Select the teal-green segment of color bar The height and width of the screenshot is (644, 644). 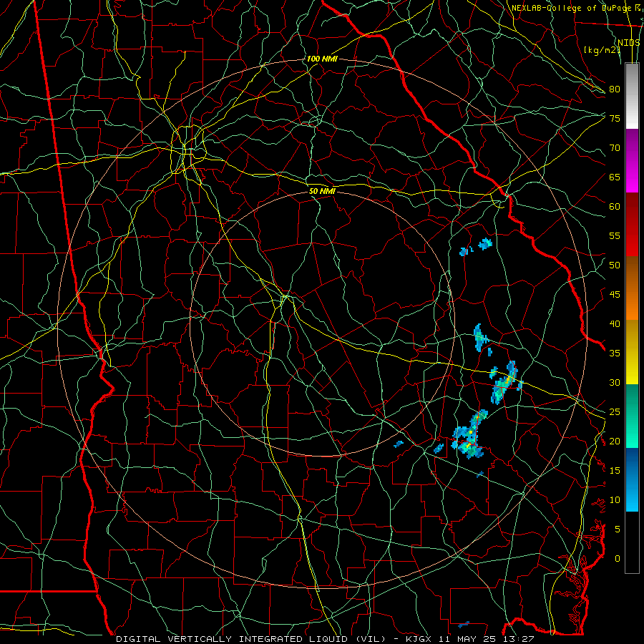(632, 416)
